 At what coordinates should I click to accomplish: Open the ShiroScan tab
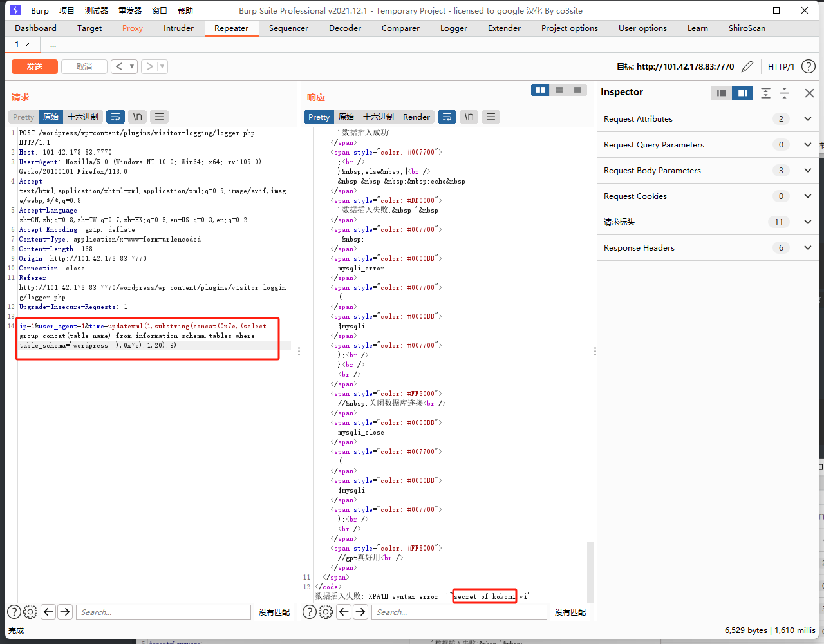pos(747,28)
